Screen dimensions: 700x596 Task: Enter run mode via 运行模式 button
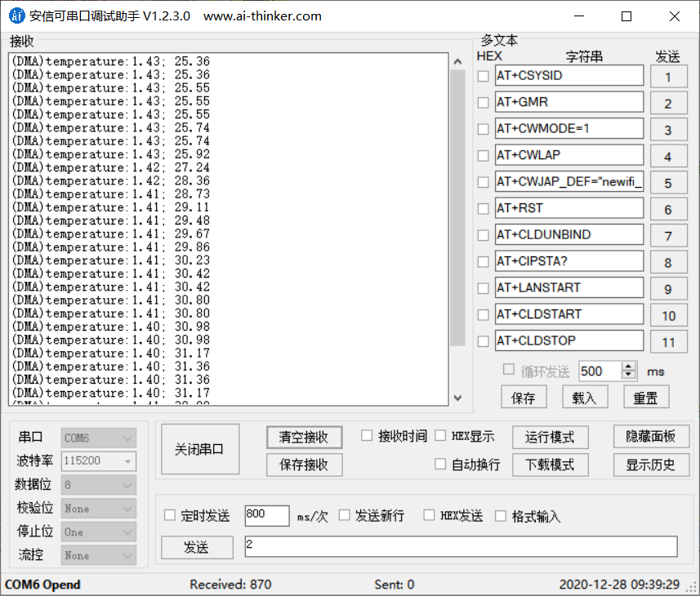[550, 437]
